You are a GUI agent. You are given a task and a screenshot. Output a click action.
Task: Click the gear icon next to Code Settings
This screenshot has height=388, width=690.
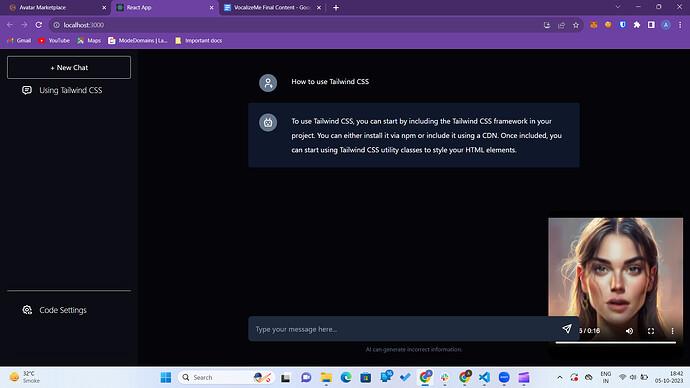pos(27,310)
